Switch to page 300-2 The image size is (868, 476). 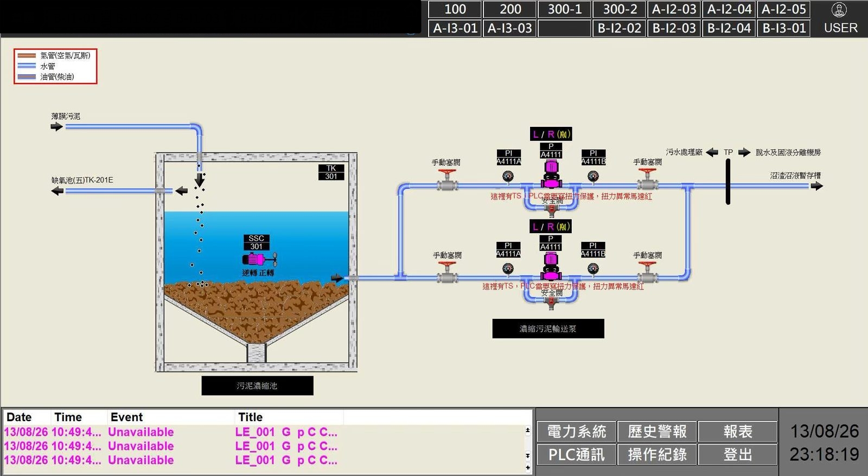(x=620, y=9)
